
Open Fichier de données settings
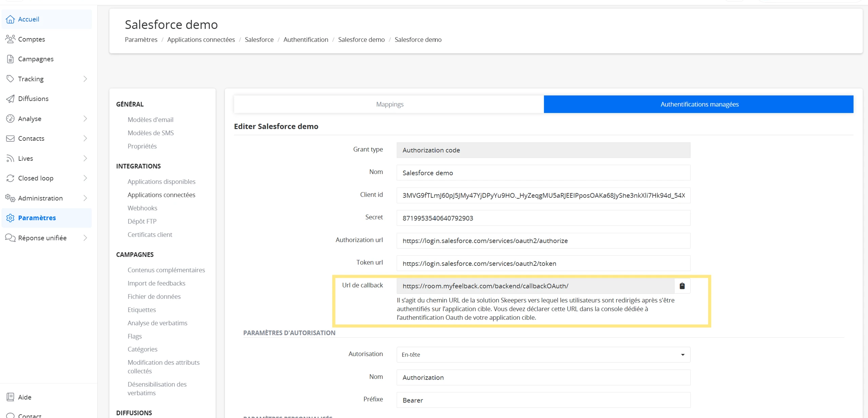click(x=154, y=297)
